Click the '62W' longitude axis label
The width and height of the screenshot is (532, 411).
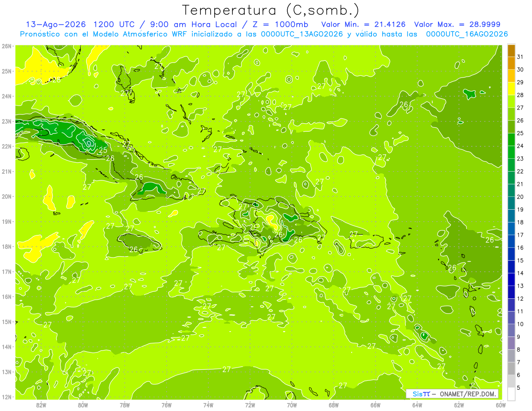[459, 405]
